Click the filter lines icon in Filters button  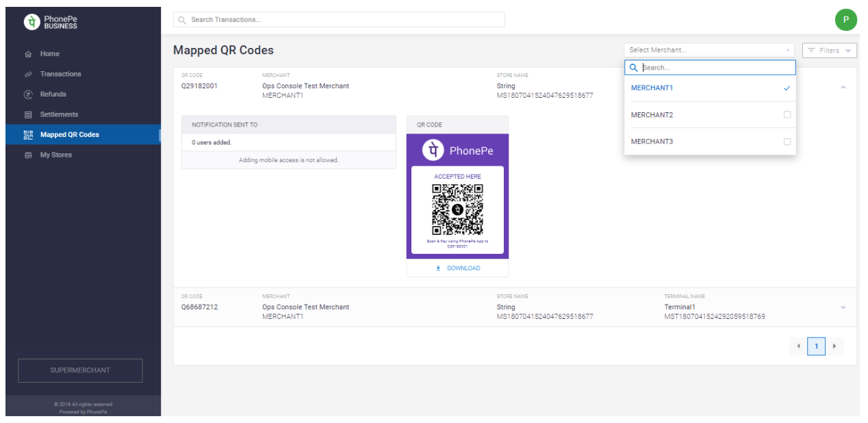click(x=811, y=51)
